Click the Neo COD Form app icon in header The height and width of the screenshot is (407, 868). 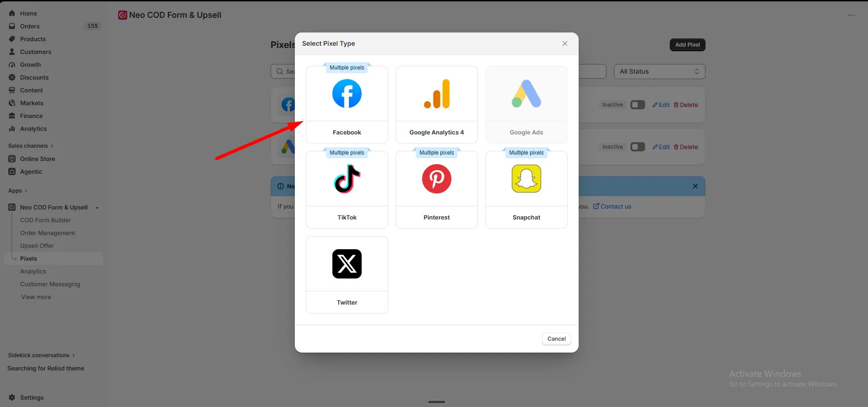pos(122,15)
